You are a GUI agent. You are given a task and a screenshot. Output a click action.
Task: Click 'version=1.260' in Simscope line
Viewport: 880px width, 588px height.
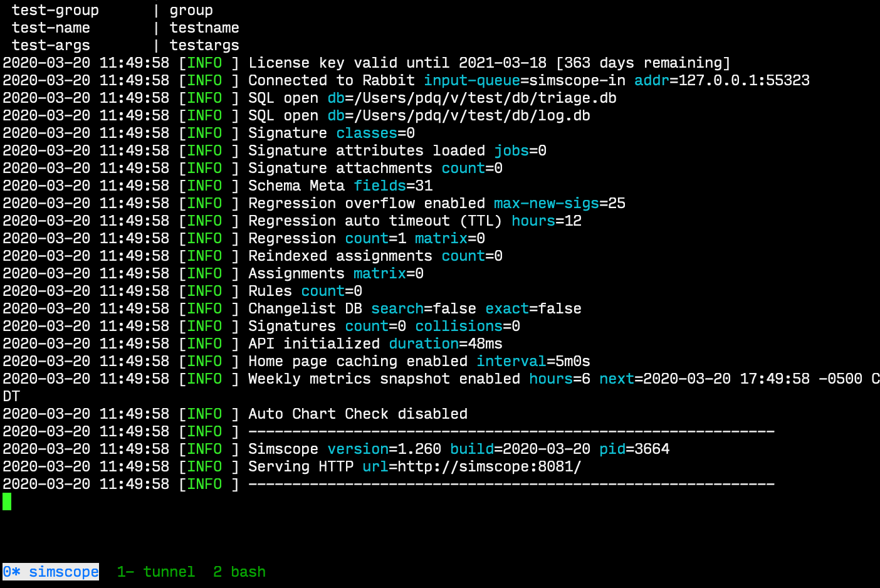tap(384, 449)
